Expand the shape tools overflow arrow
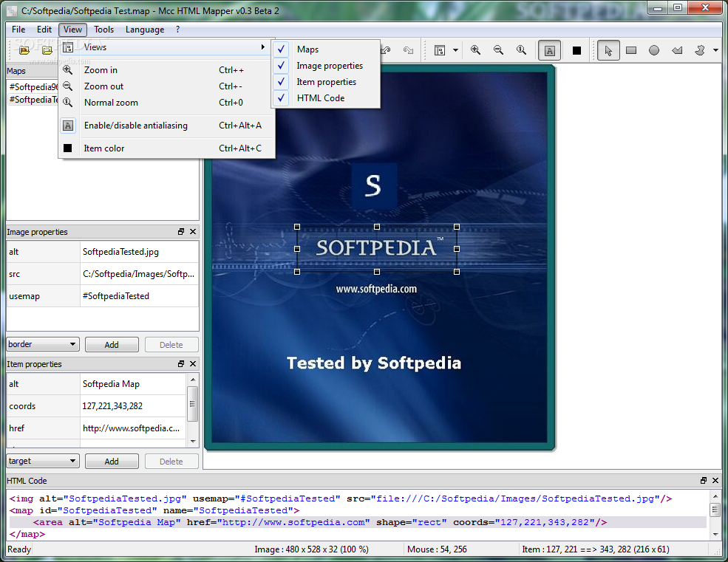The width and height of the screenshot is (728, 562). 715,50
